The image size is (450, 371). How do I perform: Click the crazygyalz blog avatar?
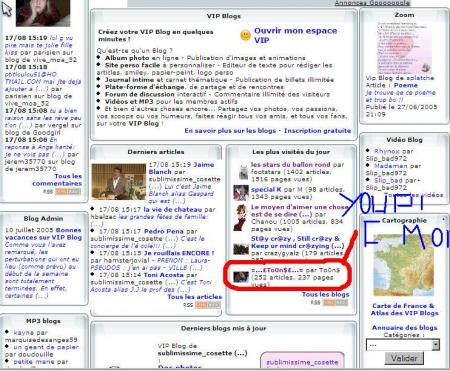click(x=241, y=249)
